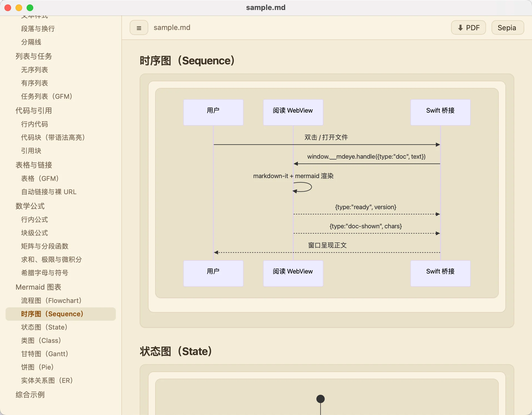Click the sample.md filename in toolbar
Viewport: 532px width, 415px height.
[x=172, y=28]
